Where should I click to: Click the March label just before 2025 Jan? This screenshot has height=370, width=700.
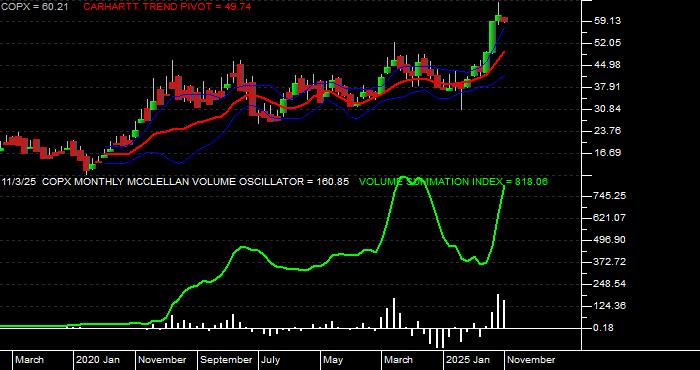(399, 360)
